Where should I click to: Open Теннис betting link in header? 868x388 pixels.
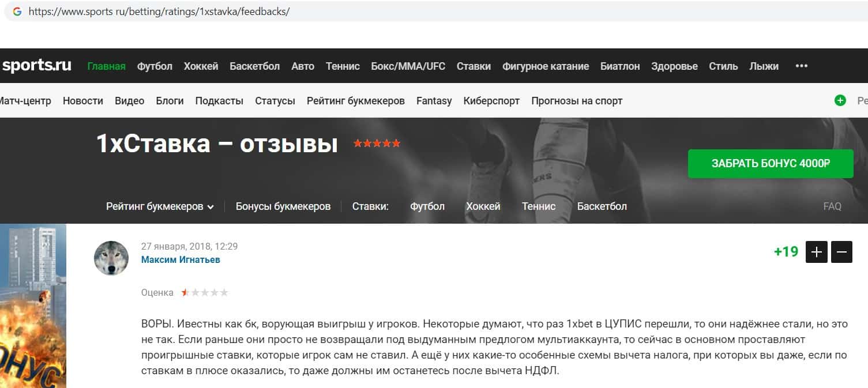point(539,206)
